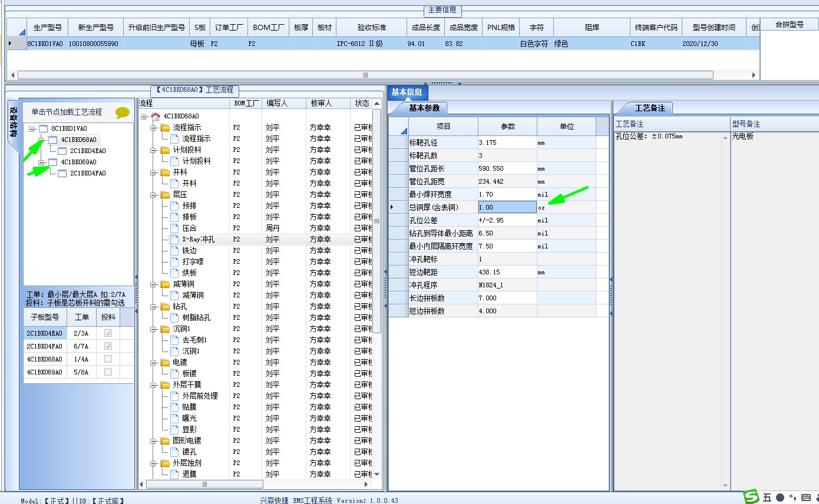Toggle 投料 checkbox for 4C1BK069A0
Image resolution: width=819 pixels, height=504 pixels.
(x=108, y=372)
